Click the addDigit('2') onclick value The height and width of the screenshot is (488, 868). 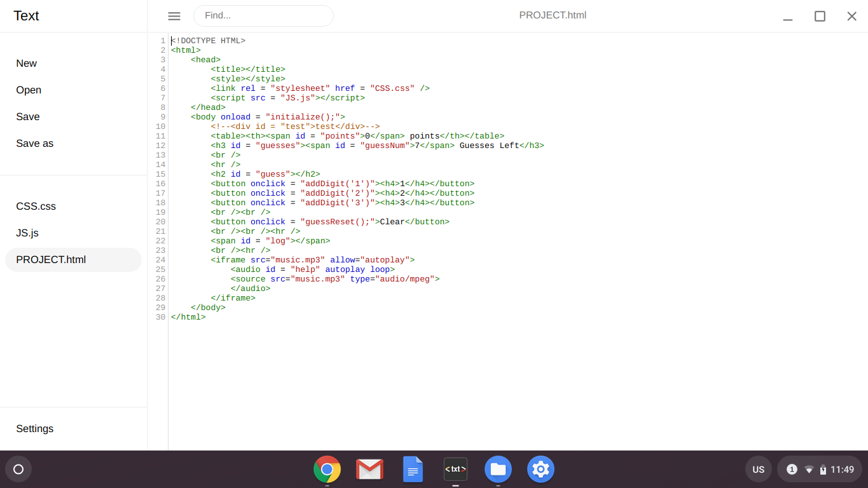click(x=338, y=193)
